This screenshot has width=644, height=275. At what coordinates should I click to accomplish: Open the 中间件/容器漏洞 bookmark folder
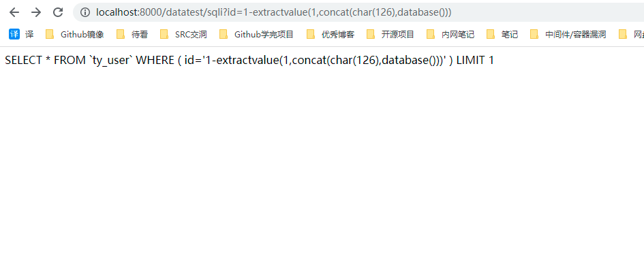click(x=568, y=35)
